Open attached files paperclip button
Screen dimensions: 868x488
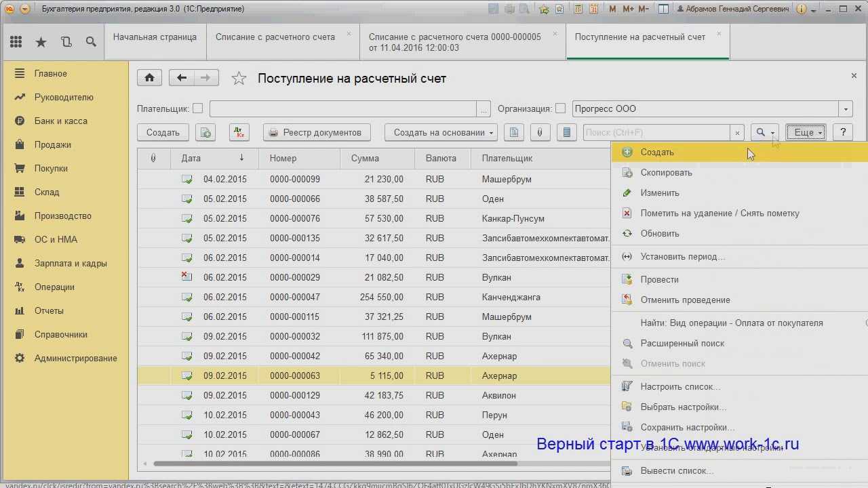coord(540,133)
